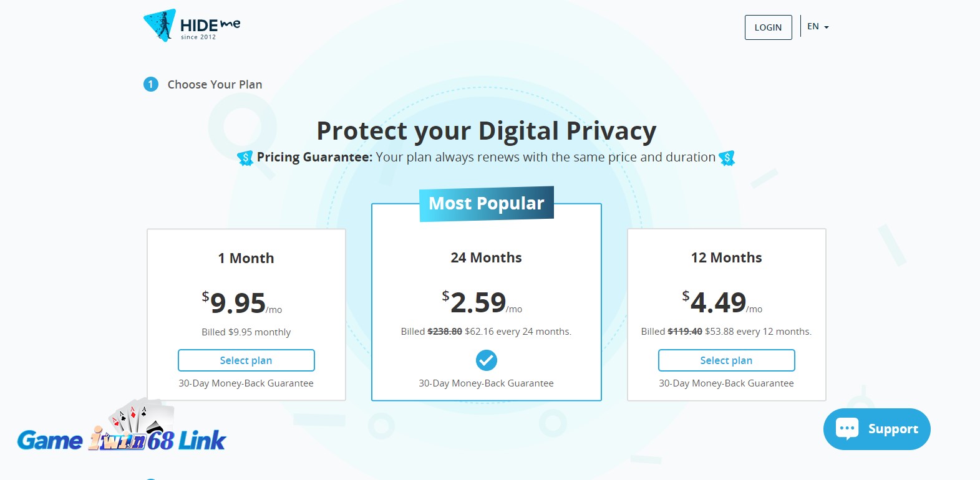Viewport: 980px width, 480px height.
Task: Open the EN language dropdown
Action: click(818, 27)
